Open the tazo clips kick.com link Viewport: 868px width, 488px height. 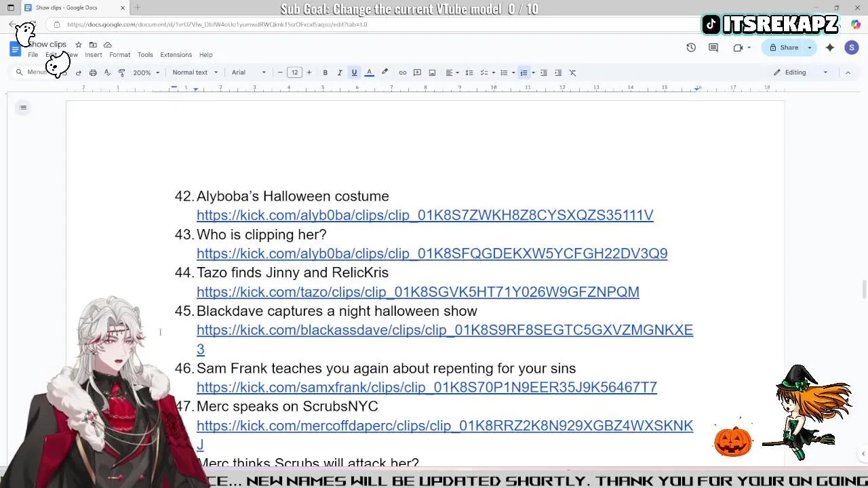(418, 291)
